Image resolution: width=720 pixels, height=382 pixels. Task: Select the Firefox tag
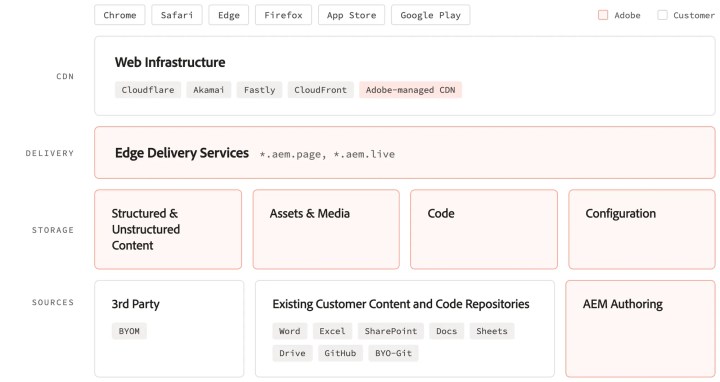point(283,15)
